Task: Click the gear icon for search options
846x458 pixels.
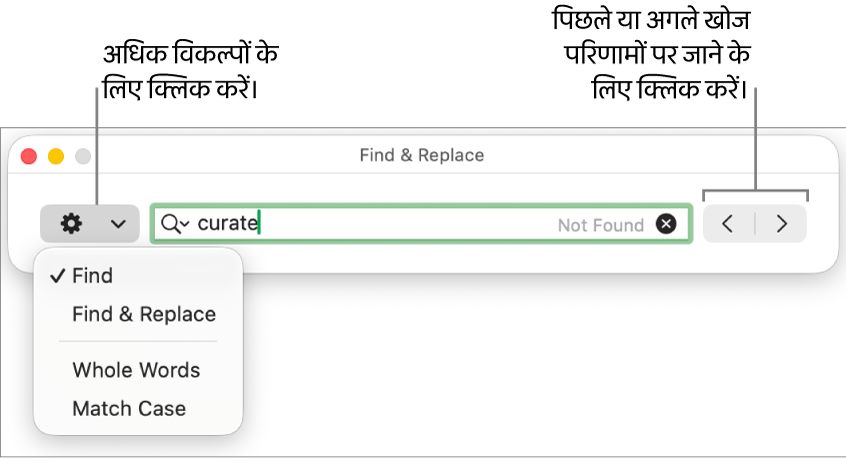Action: point(71,224)
